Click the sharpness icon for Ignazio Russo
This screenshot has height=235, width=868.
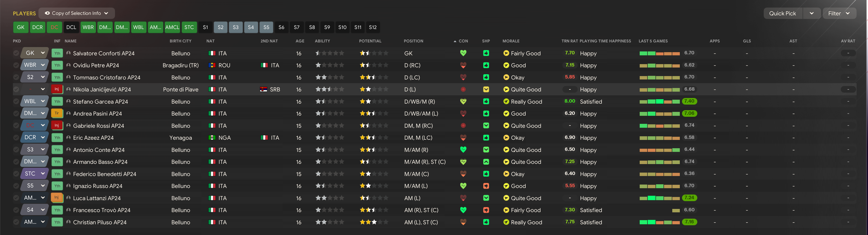click(486, 186)
